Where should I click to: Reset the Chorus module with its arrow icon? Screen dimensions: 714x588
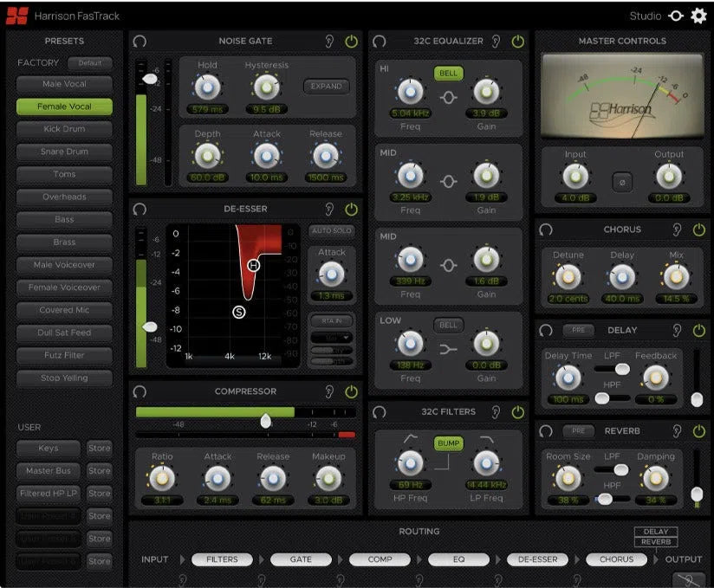point(546,229)
